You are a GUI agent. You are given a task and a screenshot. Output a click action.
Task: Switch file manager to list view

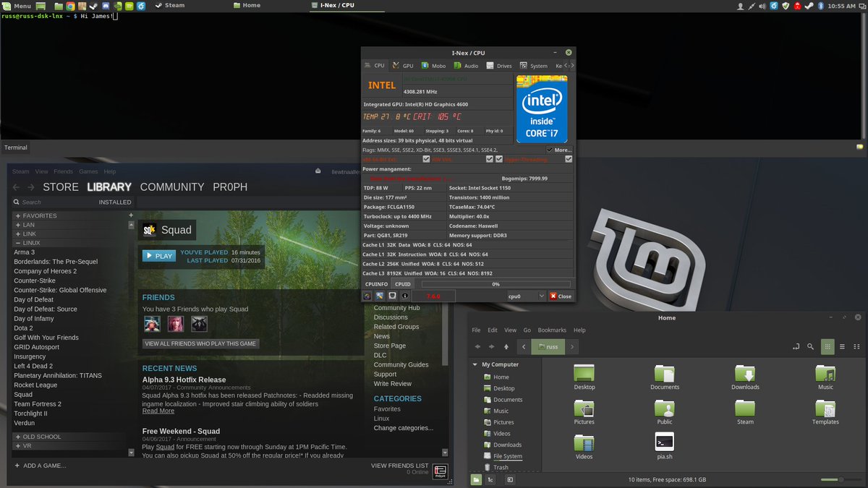coord(843,347)
